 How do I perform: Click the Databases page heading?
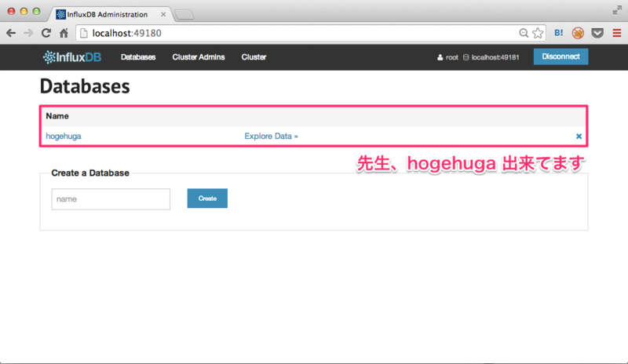85,86
